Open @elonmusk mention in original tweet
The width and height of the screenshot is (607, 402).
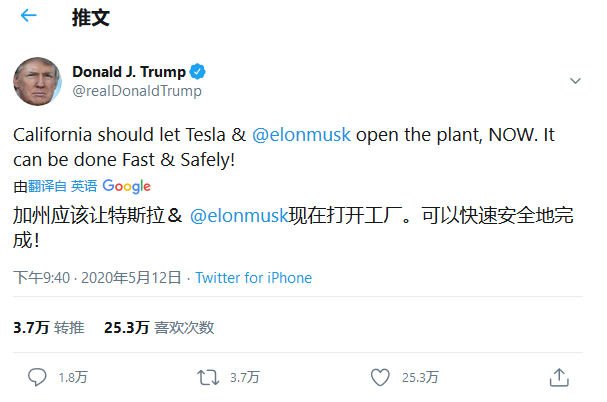(x=301, y=136)
